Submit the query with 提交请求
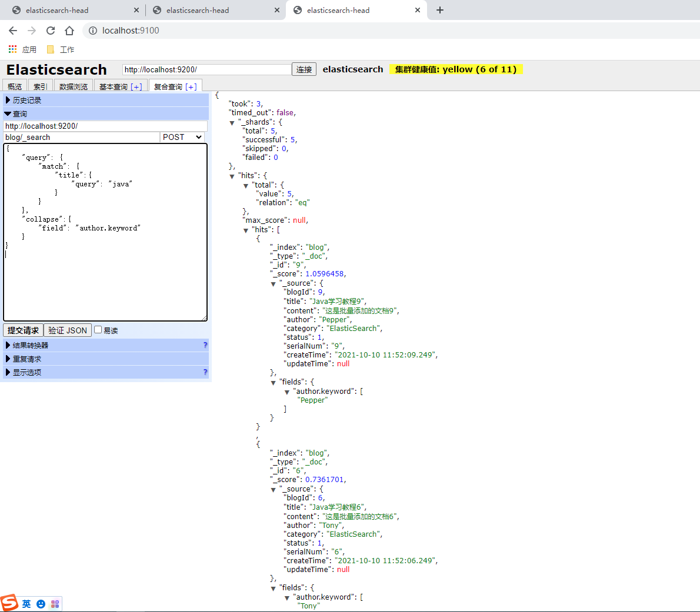Viewport: 700px width, 612px height. (23, 330)
